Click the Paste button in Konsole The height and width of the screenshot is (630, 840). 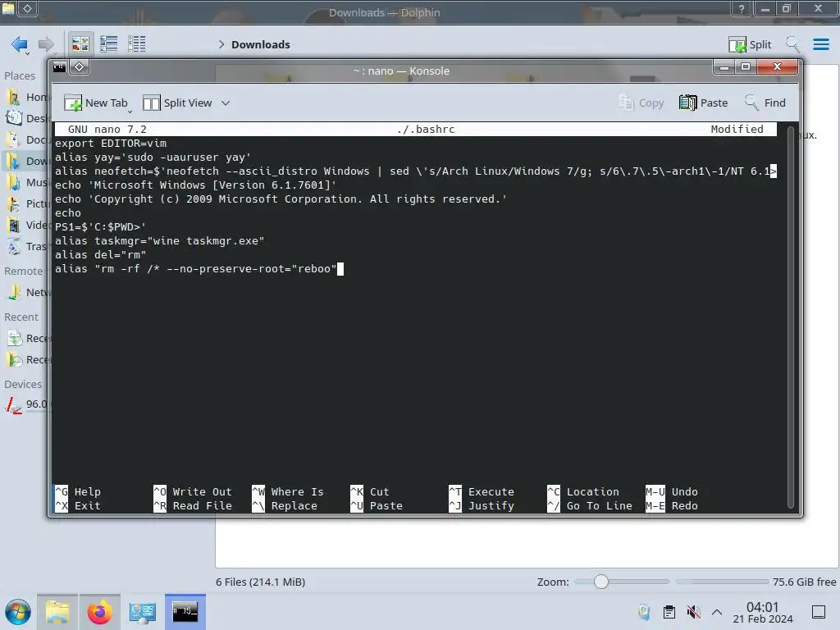[703, 103]
